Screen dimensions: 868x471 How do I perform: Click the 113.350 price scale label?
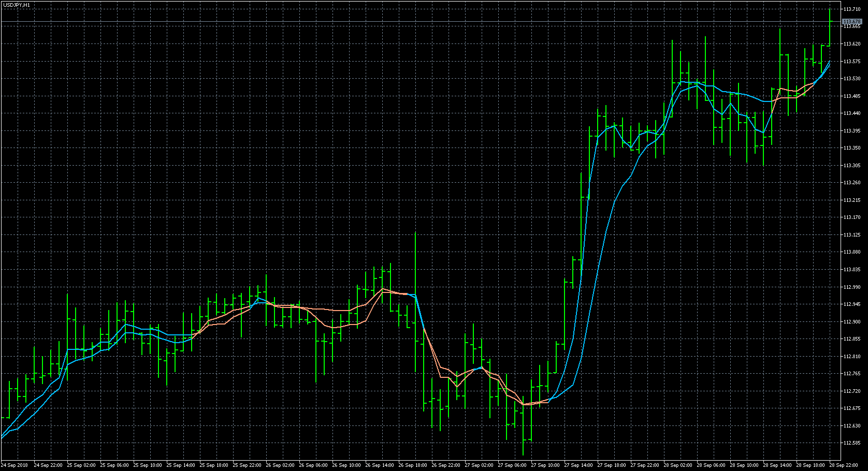[x=852, y=148]
